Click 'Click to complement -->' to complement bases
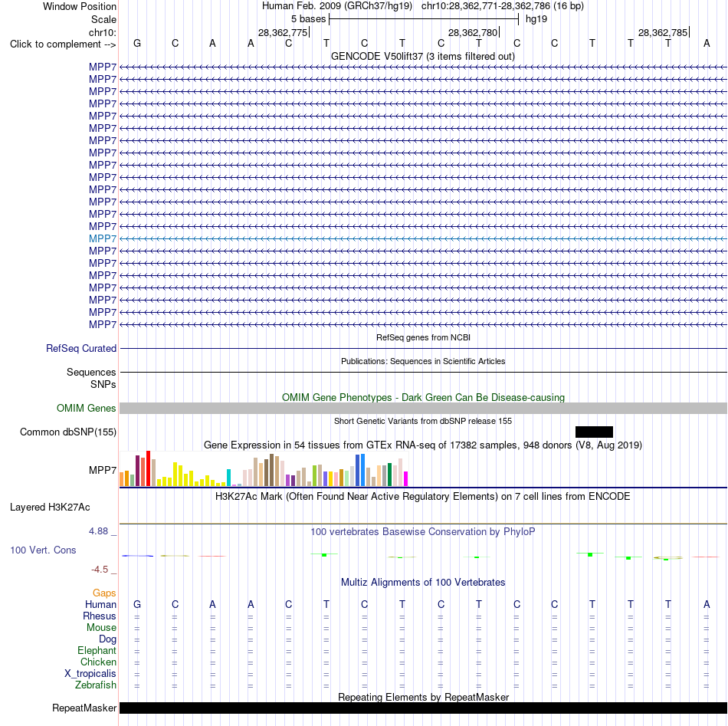The image size is (728, 726). click(63, 44)
